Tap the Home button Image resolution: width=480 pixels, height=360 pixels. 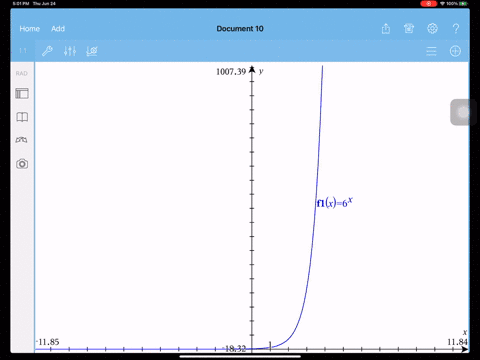coord(30,29)
